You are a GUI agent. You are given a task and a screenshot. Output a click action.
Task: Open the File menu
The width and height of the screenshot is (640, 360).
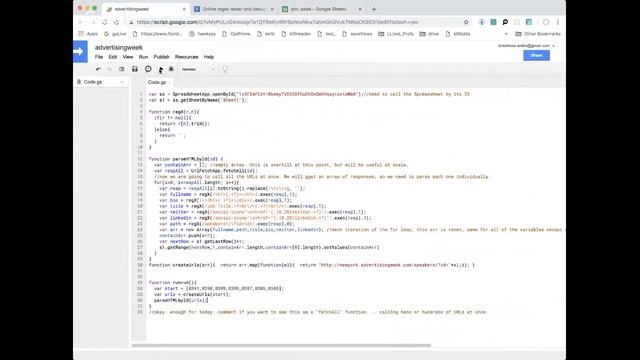tap(99, 57)
